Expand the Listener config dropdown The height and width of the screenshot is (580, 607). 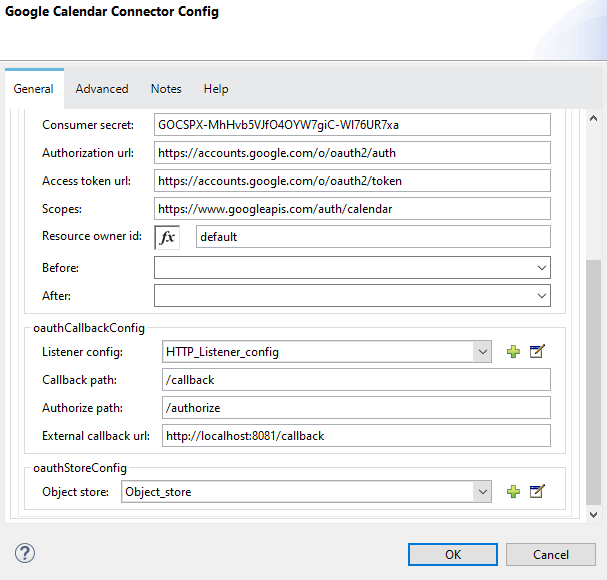482,352
